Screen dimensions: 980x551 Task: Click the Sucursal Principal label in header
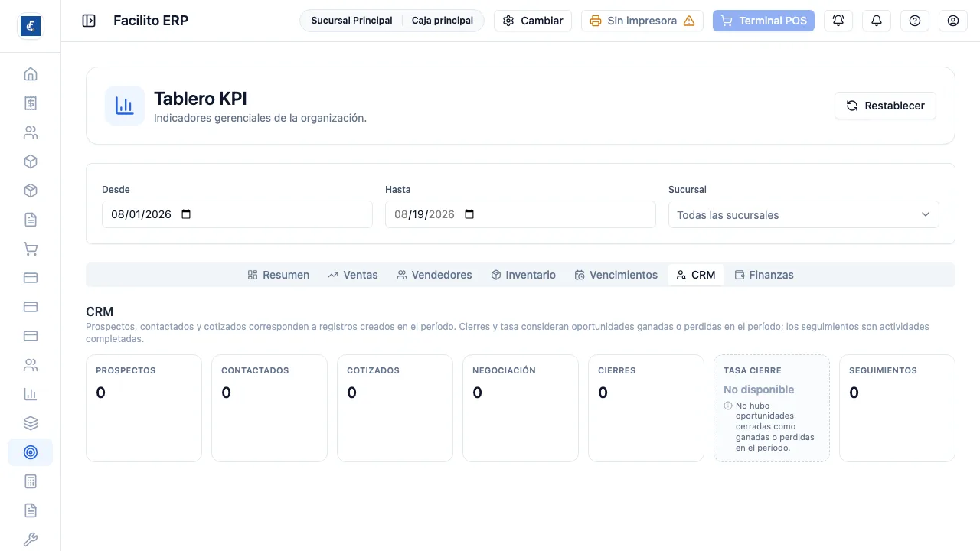(351, 21)
